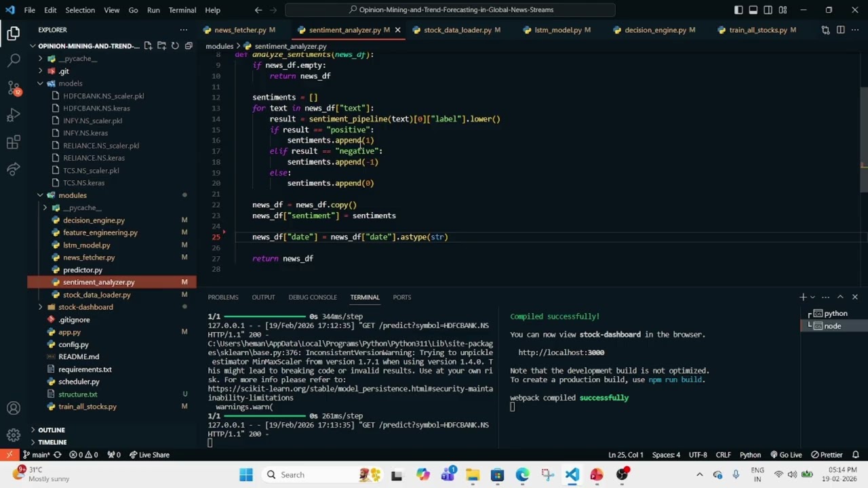Collapse the models folder

[41, 83]
